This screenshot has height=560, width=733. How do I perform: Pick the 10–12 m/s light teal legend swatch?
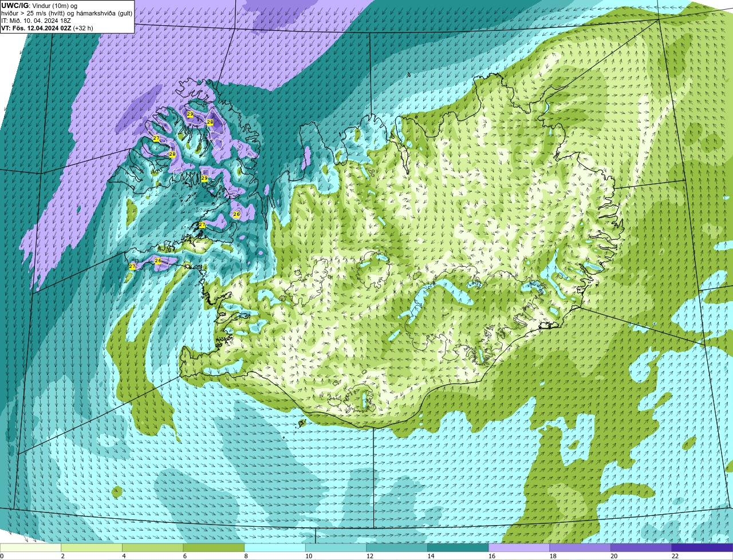336,547
